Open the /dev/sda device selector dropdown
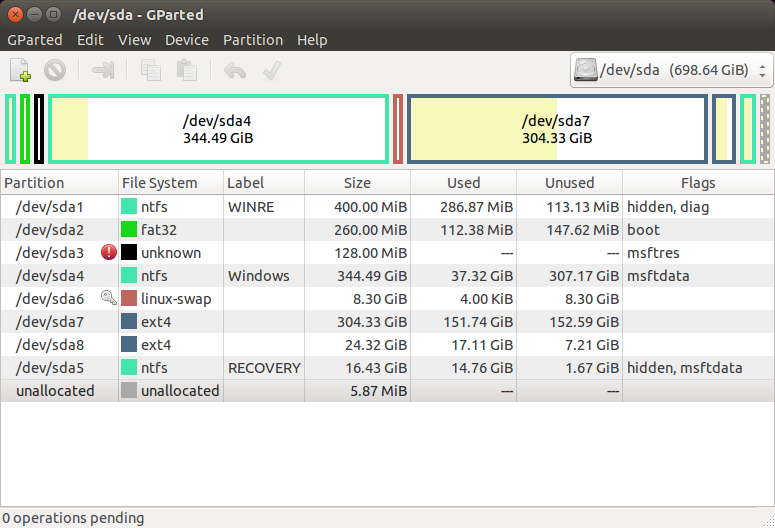This screenshot has width=775, height=528. (671, 70)
